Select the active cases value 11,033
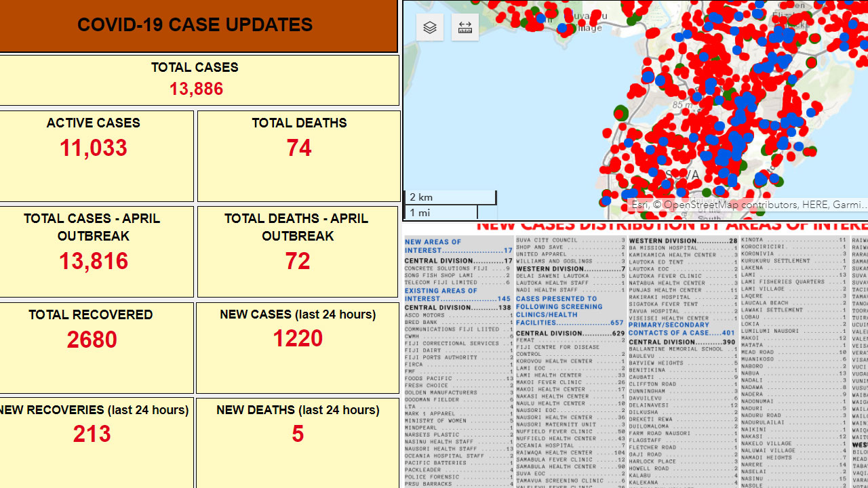868x488 pixels. [94, 148]
